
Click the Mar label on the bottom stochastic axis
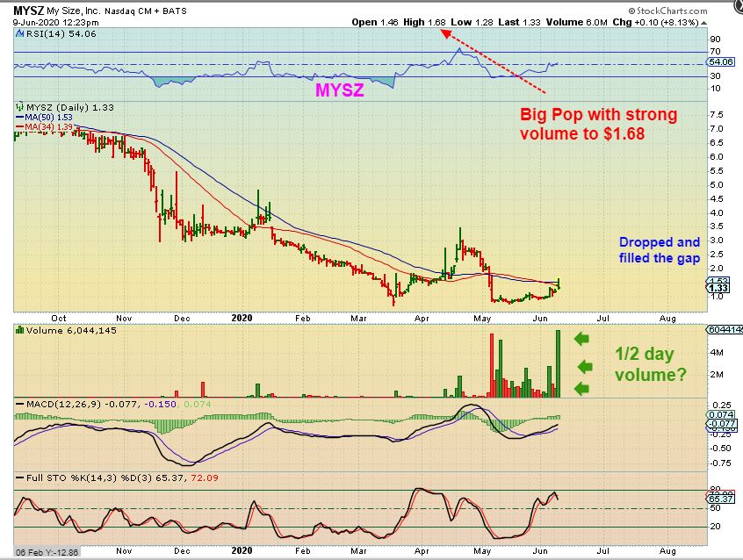click(358, 551)
